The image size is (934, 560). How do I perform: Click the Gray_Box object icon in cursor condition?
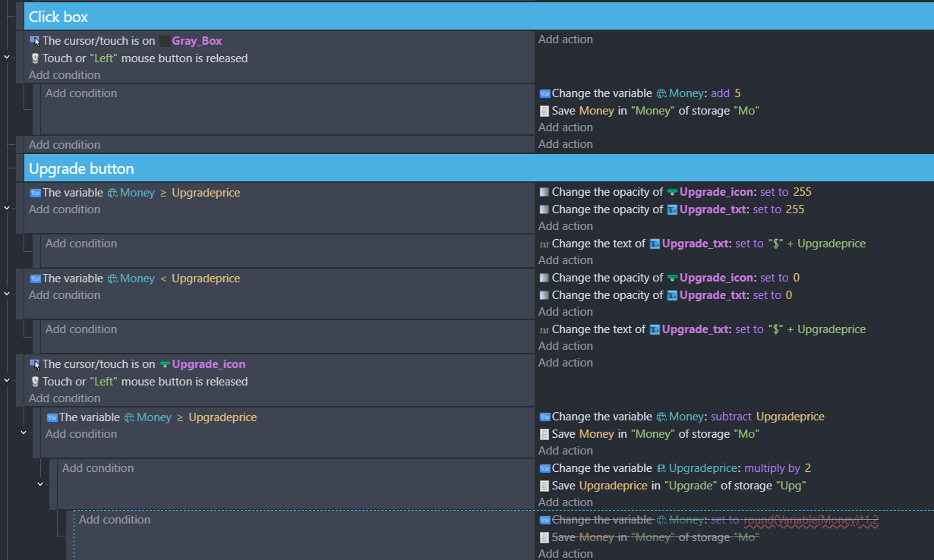(x=165, y=41)
